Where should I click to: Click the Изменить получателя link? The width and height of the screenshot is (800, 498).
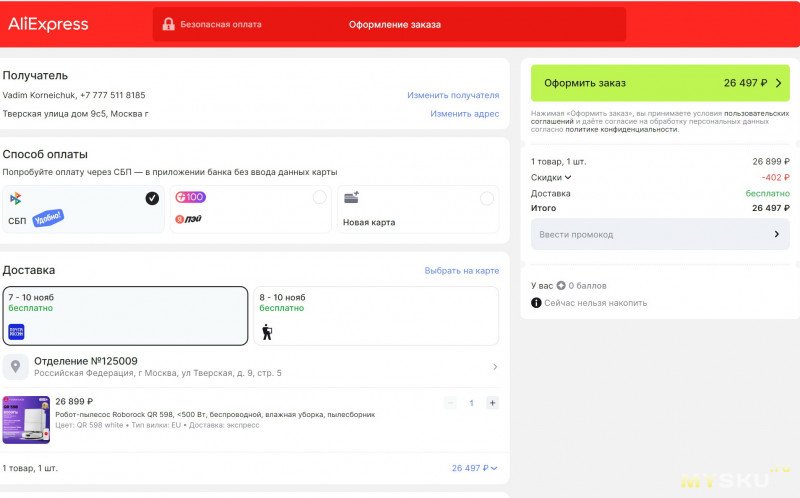(452, 95)
